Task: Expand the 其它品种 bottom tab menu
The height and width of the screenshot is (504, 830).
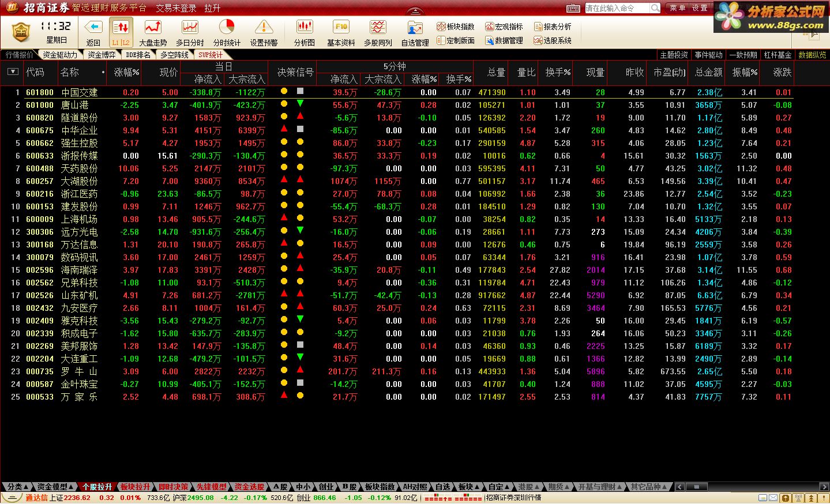Action: (x=649, y=487)
